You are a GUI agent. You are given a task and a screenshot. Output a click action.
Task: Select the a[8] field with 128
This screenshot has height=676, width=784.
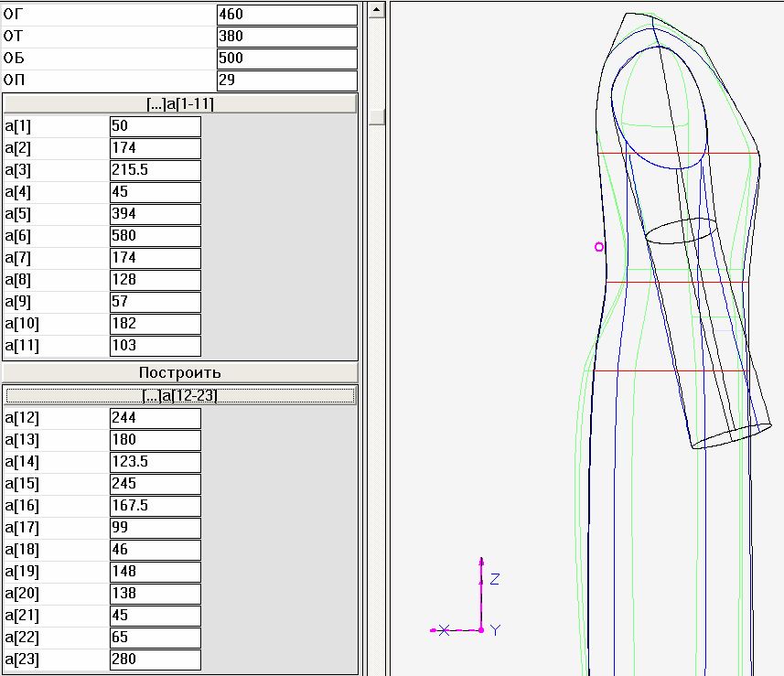[x=156, y=281]
